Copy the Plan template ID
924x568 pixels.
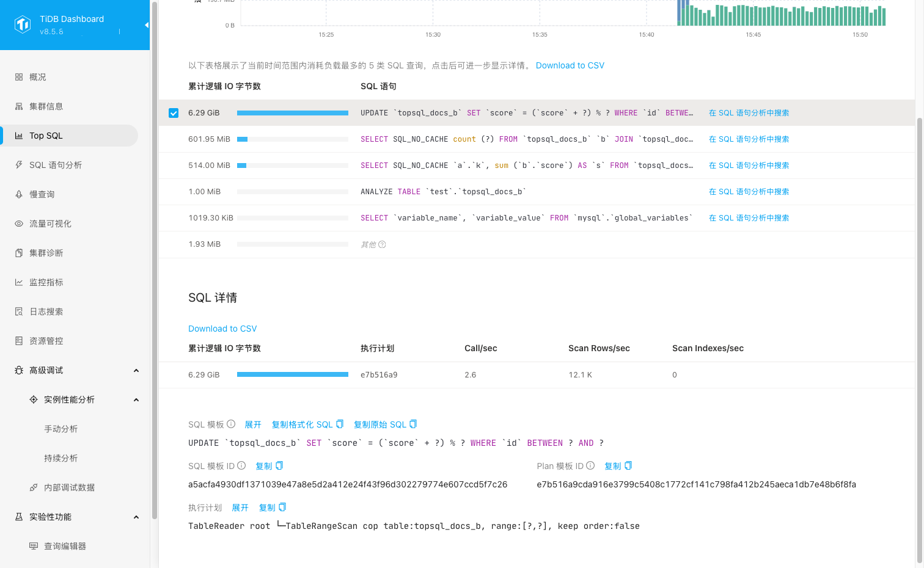coord(618,466)
